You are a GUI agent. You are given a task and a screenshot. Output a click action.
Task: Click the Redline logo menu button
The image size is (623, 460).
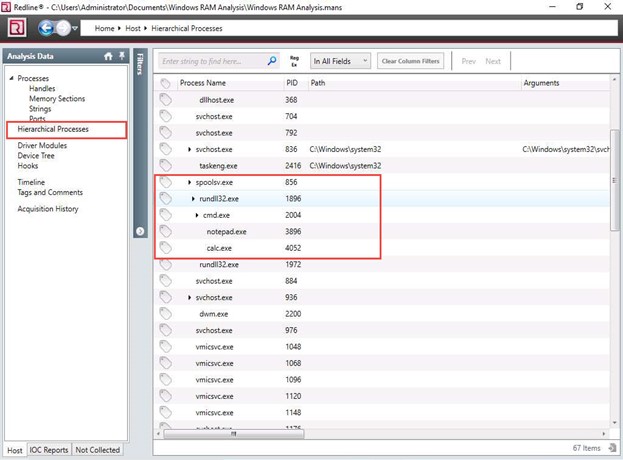[x=16, y=28]
